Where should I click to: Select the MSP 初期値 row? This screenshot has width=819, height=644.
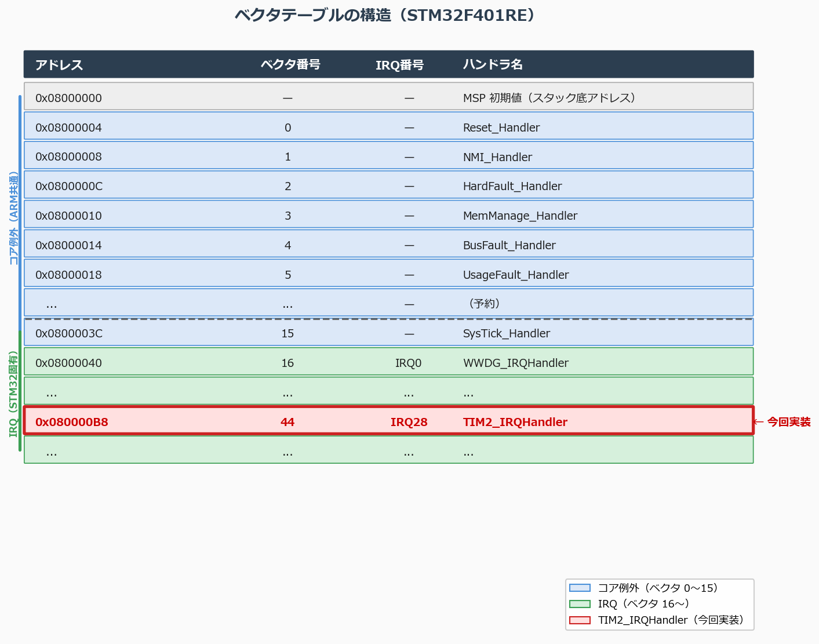[x=388, y=97]
